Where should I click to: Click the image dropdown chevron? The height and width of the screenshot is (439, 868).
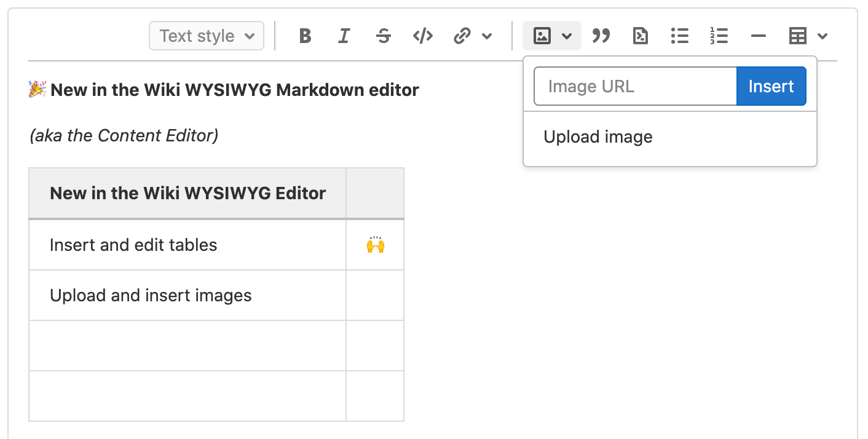(x=567, y=36)
